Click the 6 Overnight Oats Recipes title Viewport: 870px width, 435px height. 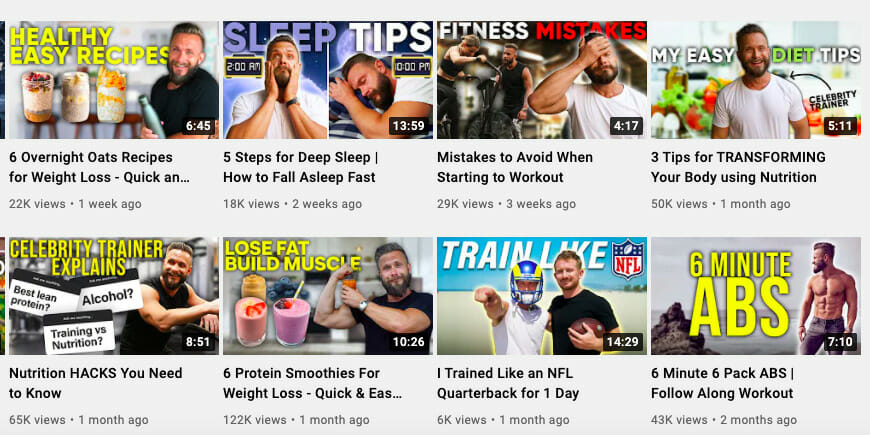[99, 167]
